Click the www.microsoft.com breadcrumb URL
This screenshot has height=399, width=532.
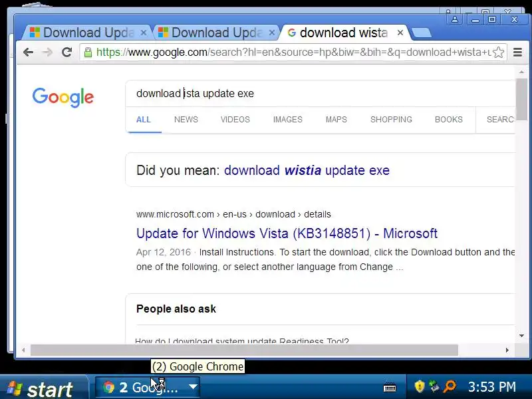pyautogui.click(x=233, y=214)
